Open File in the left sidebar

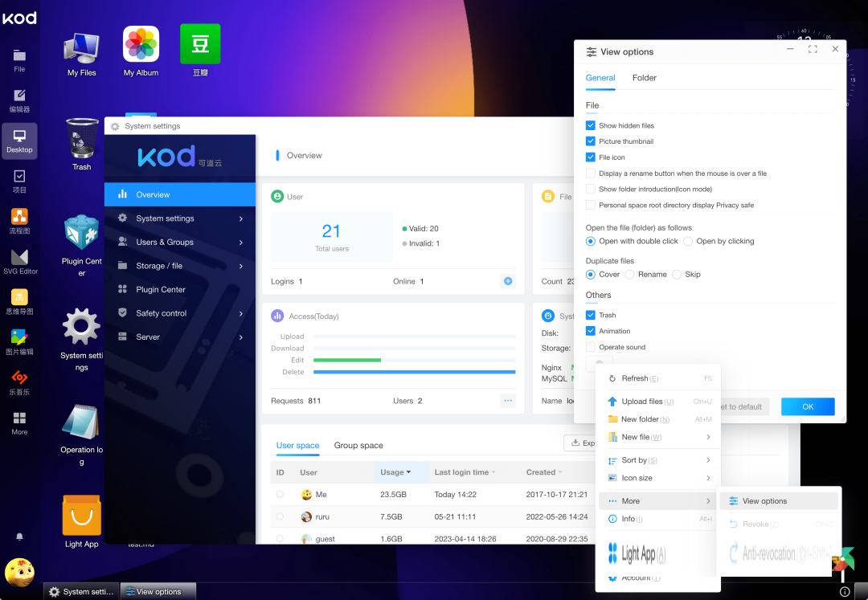click(19, 60)
